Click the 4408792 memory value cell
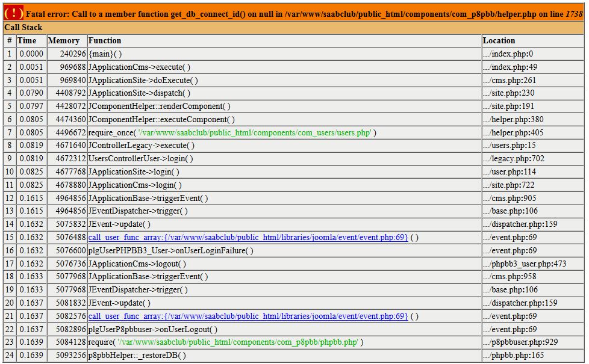The image size is (589, 364). coord(66,93)
